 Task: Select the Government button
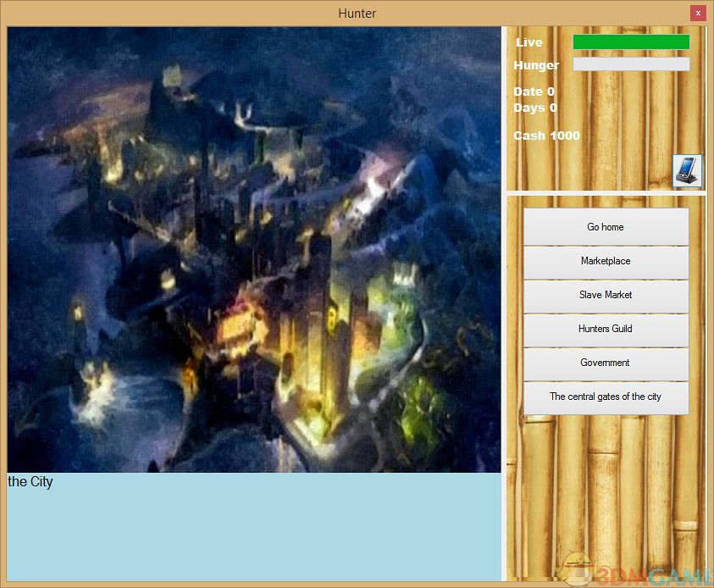coord(606,363)
